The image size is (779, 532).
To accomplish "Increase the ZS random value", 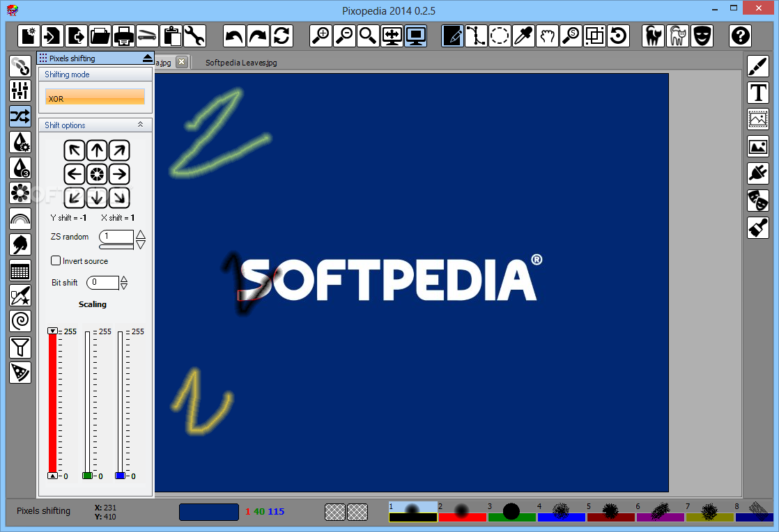I will pos(141,235).
